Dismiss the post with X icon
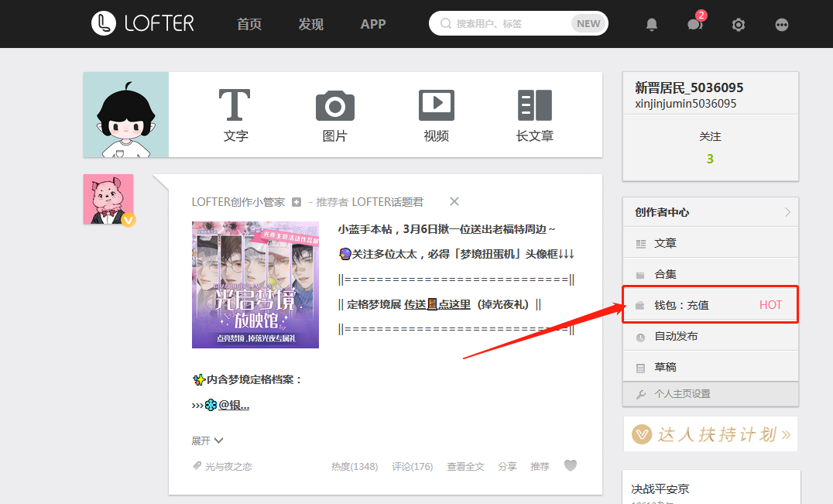The width and height of the screenshot is (833, 504). click(454, 201)
